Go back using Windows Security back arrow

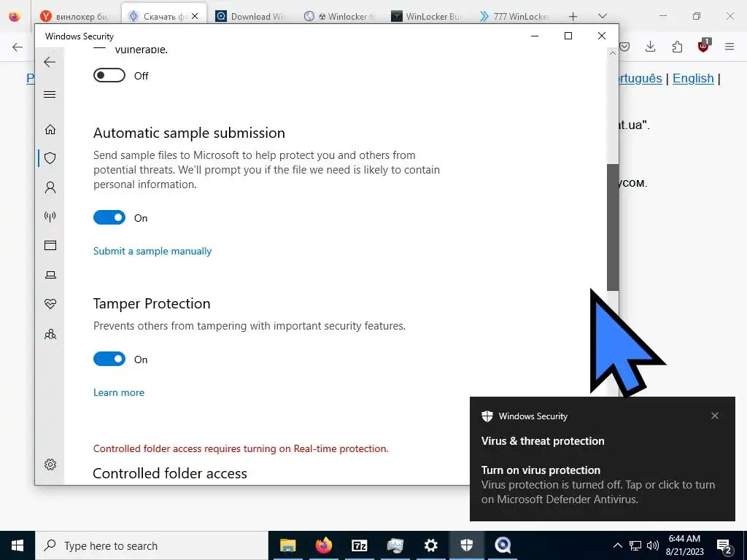tap(50, 62)
